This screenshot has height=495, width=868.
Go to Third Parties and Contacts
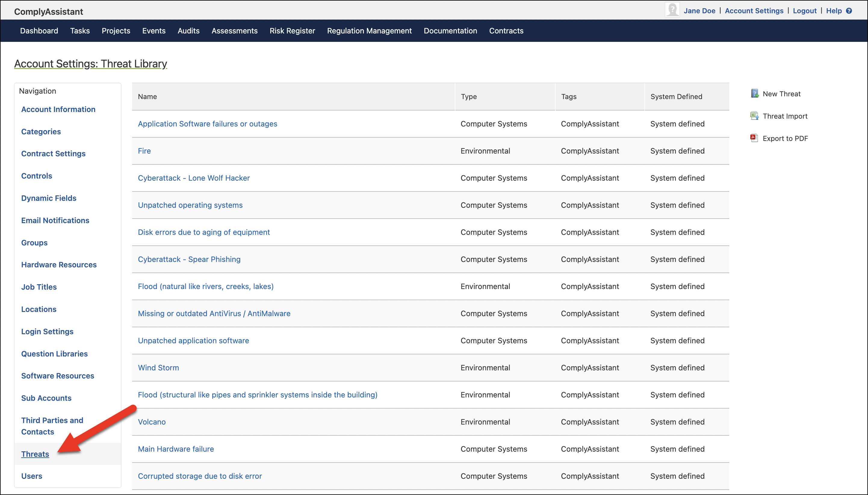pyautogui.click(x=52, y=426)
